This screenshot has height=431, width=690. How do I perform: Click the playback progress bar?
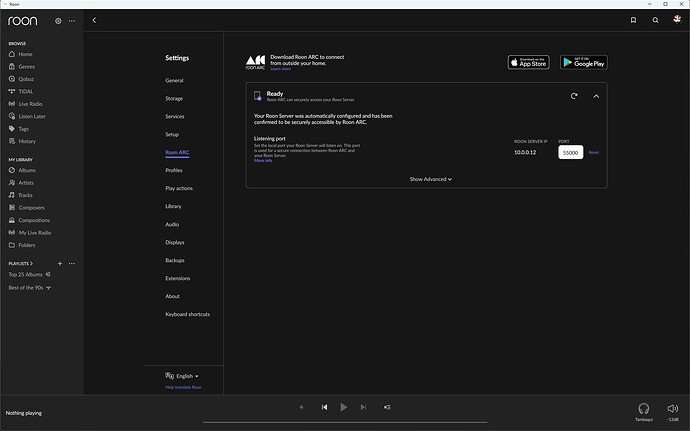pos(345,422)
